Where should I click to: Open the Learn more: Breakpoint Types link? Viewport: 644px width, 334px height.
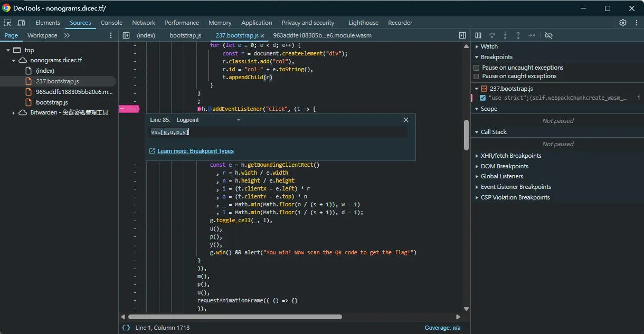click(195, 151)
